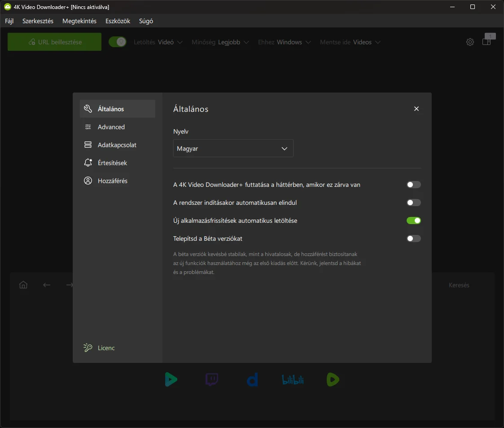Open the Eszközök menu
Image resolution: width=504 pixels, height=428 pixels.
coord(118,21)
